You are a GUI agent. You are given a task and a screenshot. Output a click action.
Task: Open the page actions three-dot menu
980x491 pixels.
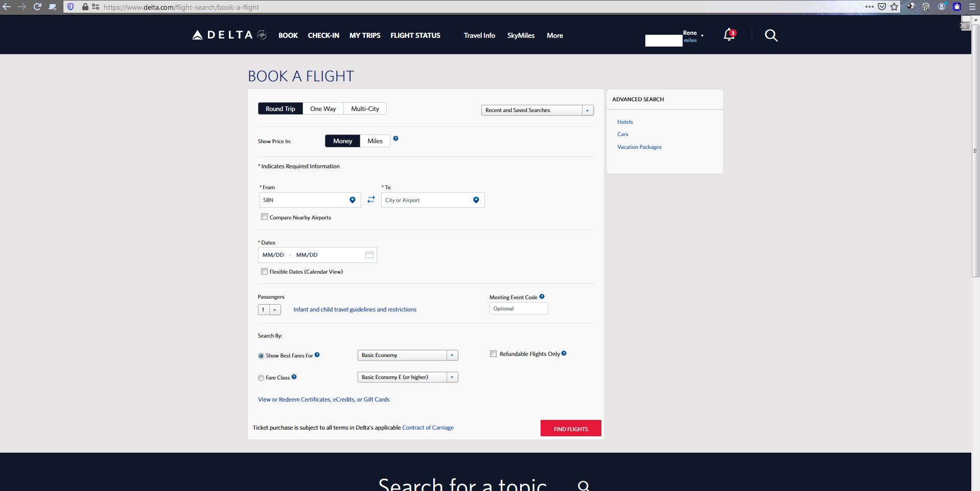click(x=869, y=7)
